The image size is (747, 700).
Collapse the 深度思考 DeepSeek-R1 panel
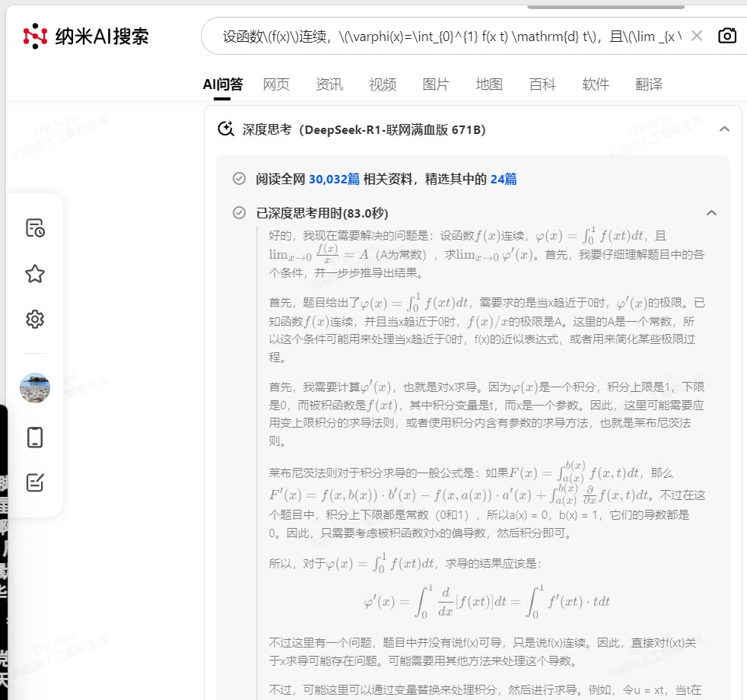pyautogui.click(x=724, y=129)
